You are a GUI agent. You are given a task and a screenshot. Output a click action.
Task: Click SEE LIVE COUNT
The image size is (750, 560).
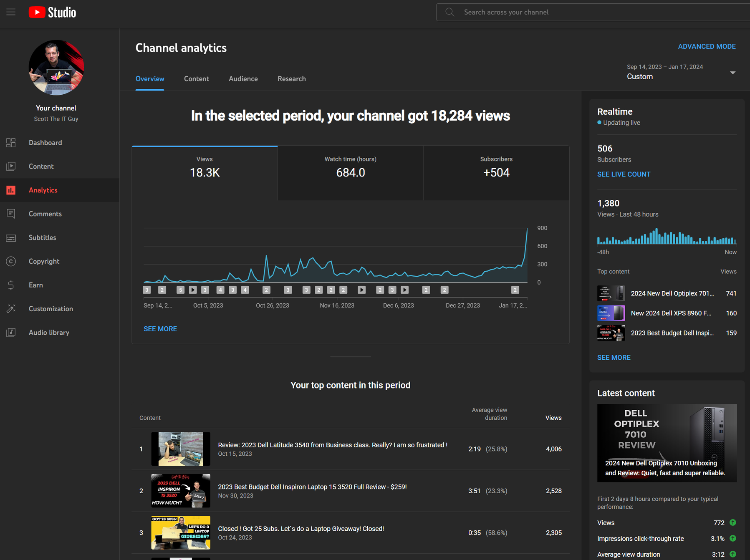pyautogui.click(x=624, y=174)
